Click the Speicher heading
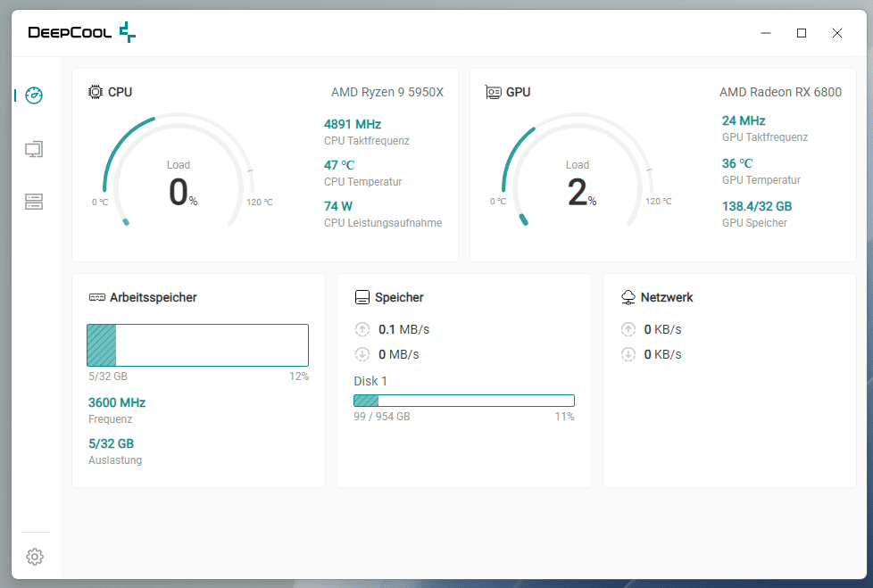 (399, 298)
